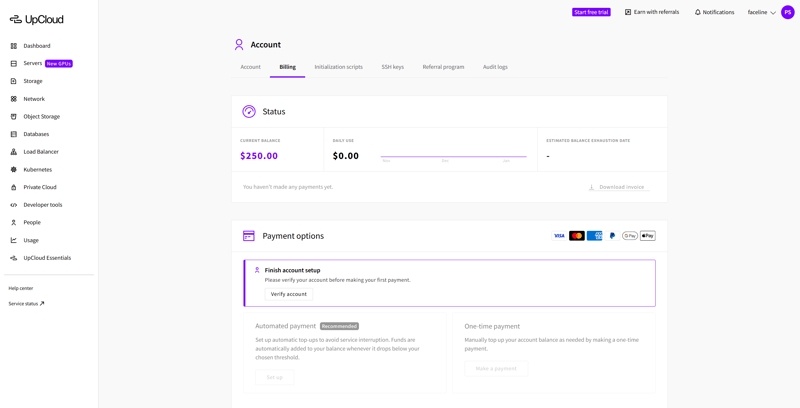Click Start free trial button
This screenshot has height=408, width=800.
coord(591,12)
